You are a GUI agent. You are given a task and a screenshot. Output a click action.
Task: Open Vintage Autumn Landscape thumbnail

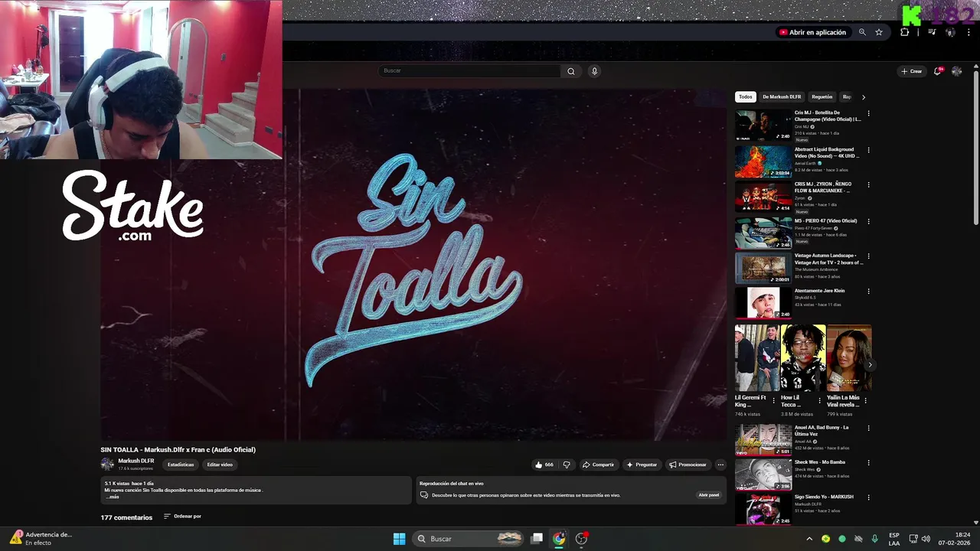[x=763, y=268]
